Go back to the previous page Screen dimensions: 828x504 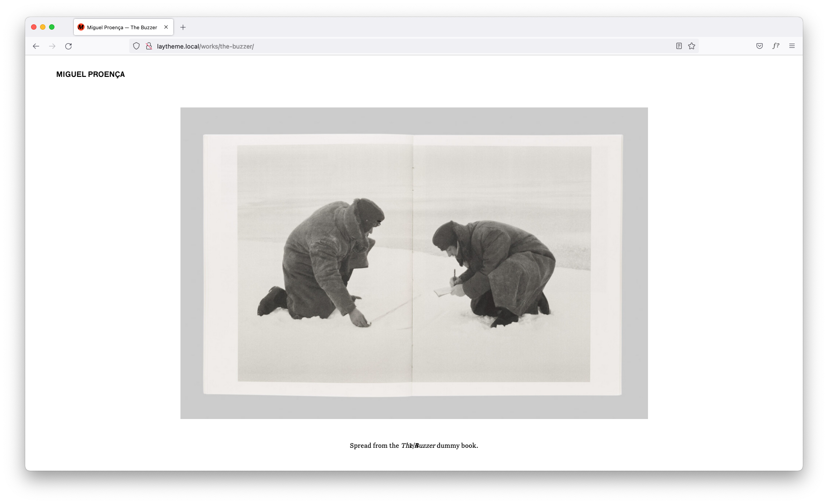pyautogui.click(x=36, y=46)
